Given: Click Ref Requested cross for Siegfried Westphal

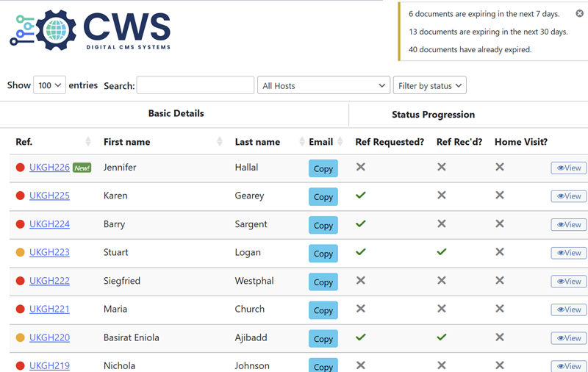Looking at the screenshot, I should pyautogui.click(x=361, y=280).
